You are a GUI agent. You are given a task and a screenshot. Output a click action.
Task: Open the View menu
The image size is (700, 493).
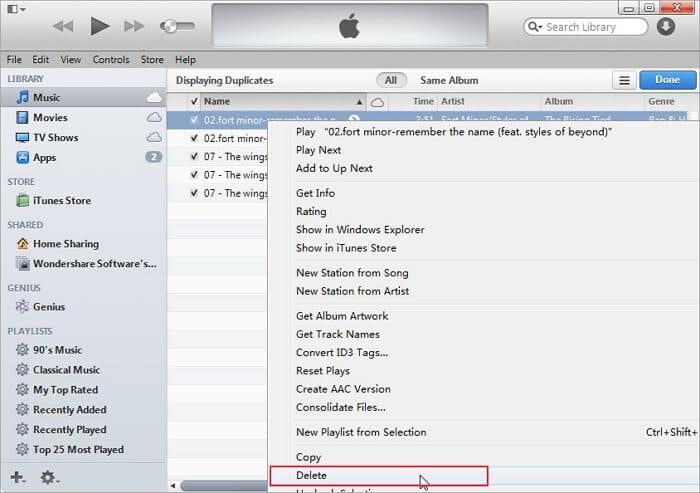tap(71, 59)
